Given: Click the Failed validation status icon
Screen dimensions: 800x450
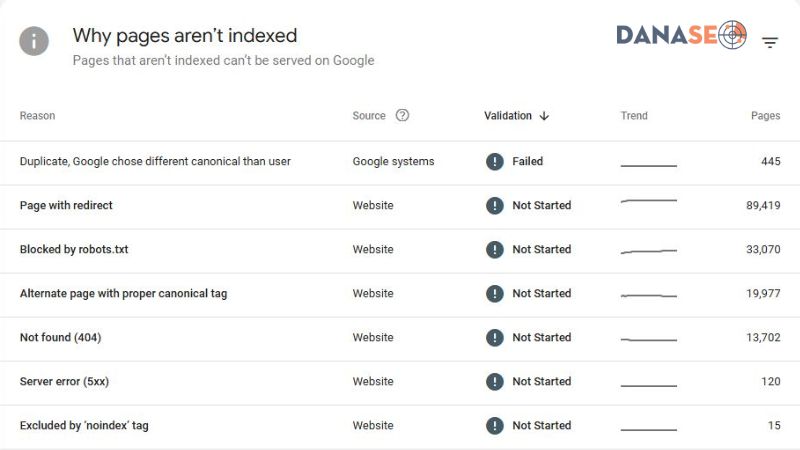Looking at the screenshot, I should click(494, 161).
